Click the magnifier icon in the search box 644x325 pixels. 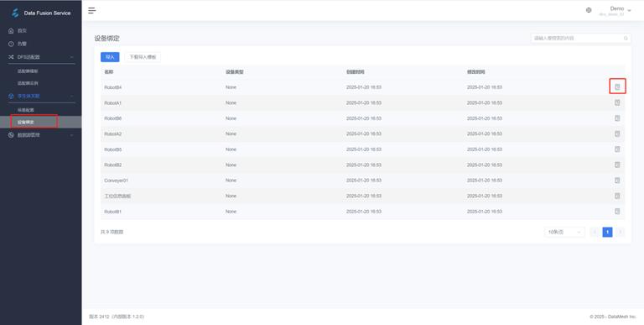[626, 39]
